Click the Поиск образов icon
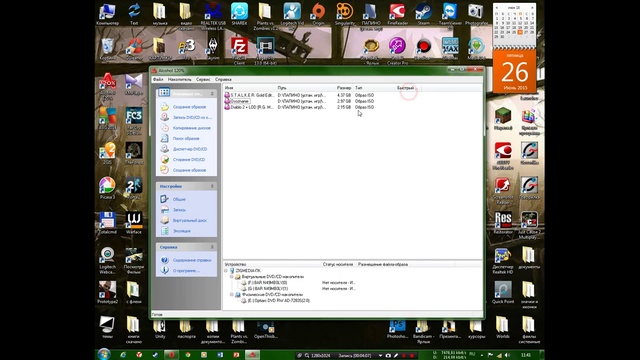Viewport: 640px width, 360px height. (x=164, y=138)
